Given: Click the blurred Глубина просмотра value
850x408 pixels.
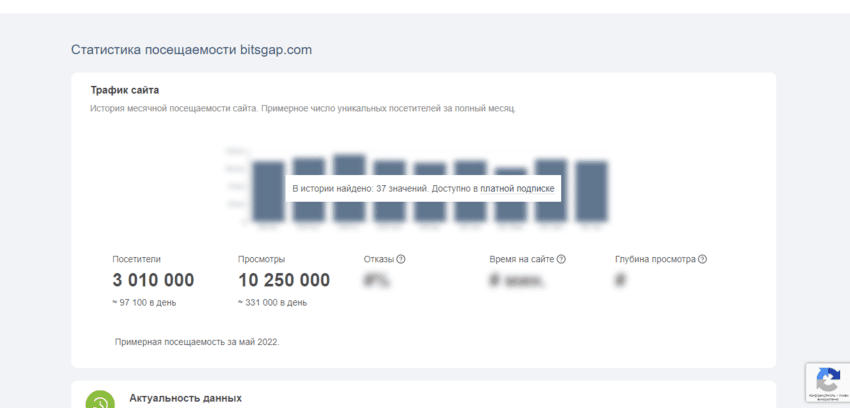Looking at the screenshot, I should point(620,281).
